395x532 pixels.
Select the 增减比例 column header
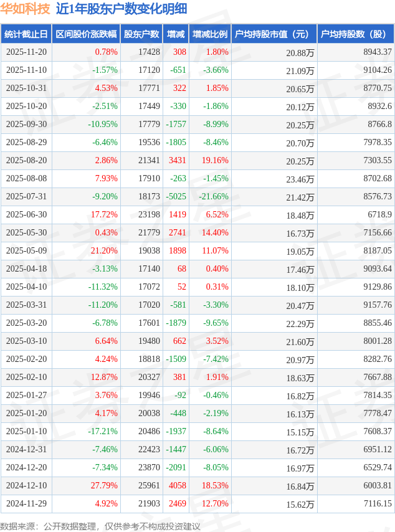pyautogui.click(x=210, y=34)
